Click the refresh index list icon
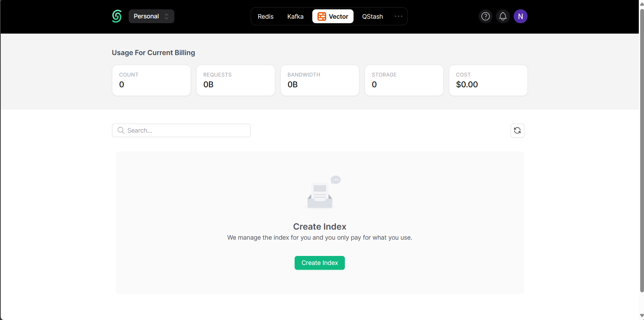 pyautogui.click(x=517, y=131)
